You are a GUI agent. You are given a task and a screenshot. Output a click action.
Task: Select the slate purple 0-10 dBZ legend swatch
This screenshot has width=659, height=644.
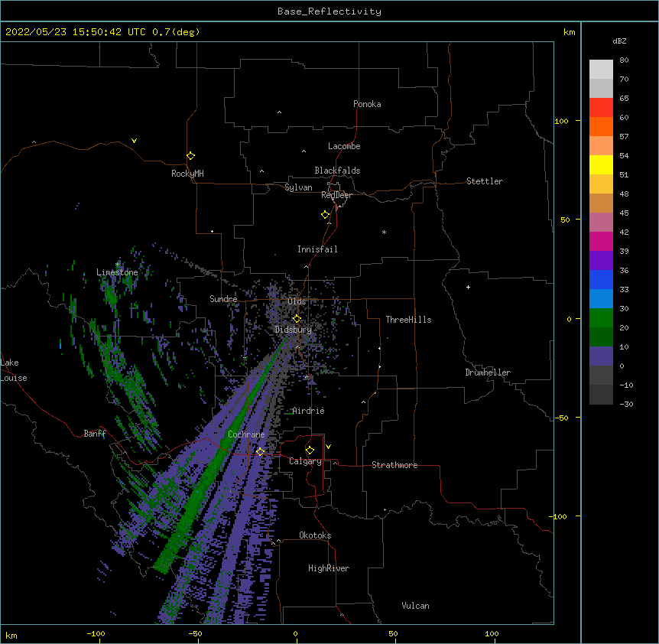click(x=601, y=356)
